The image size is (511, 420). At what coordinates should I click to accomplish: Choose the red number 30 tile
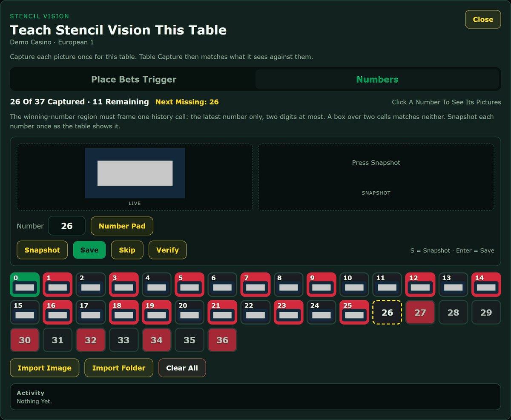point(25,340)
